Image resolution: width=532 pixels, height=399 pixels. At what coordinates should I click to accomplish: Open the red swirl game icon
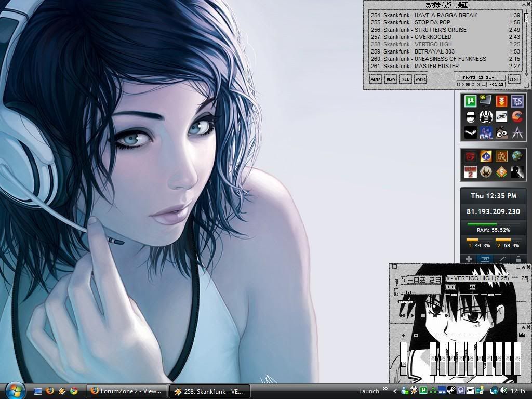pyautogui.click(x=470, y=156)
